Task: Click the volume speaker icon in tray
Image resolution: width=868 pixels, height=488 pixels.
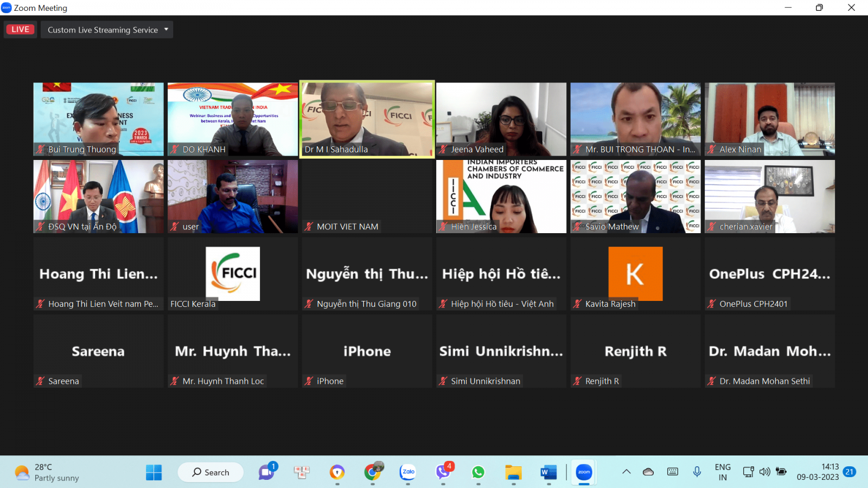Action: pyautogui.click(x=764, y=472)
